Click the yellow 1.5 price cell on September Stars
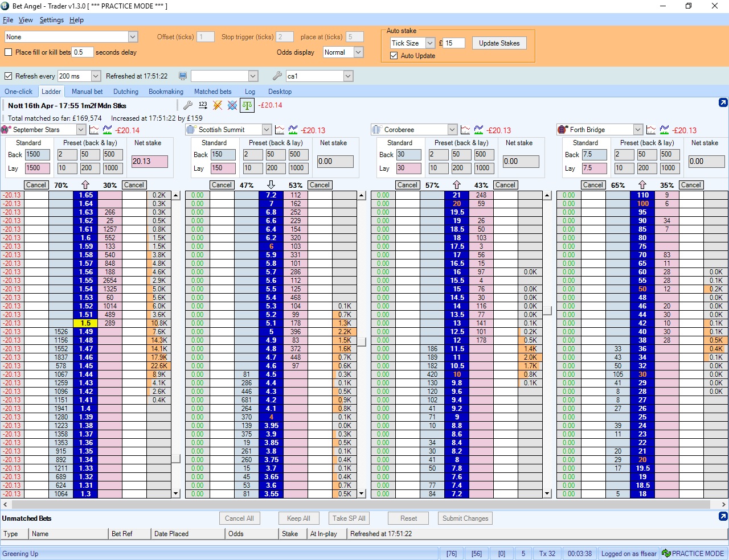The width and height of the screenshot is (729, 560). 85,323
